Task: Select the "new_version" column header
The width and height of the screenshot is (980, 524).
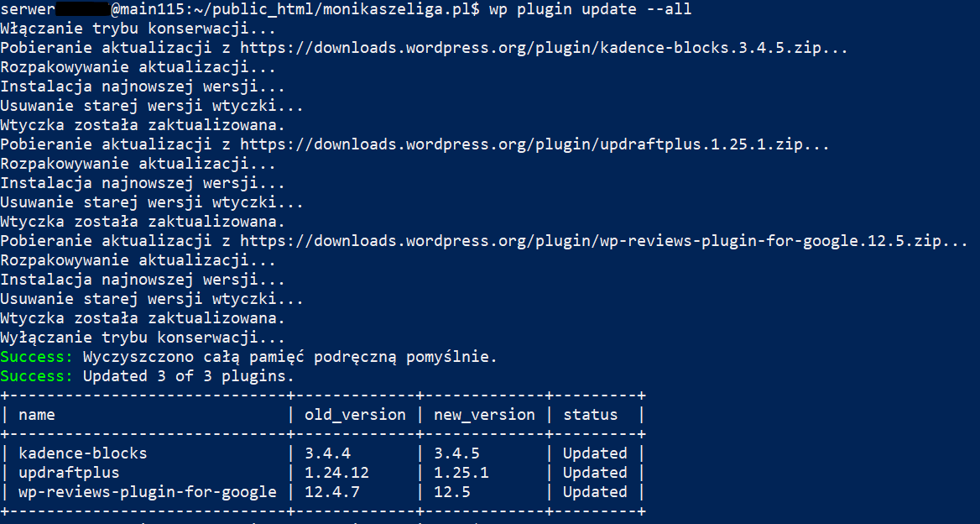Action: 484,415
